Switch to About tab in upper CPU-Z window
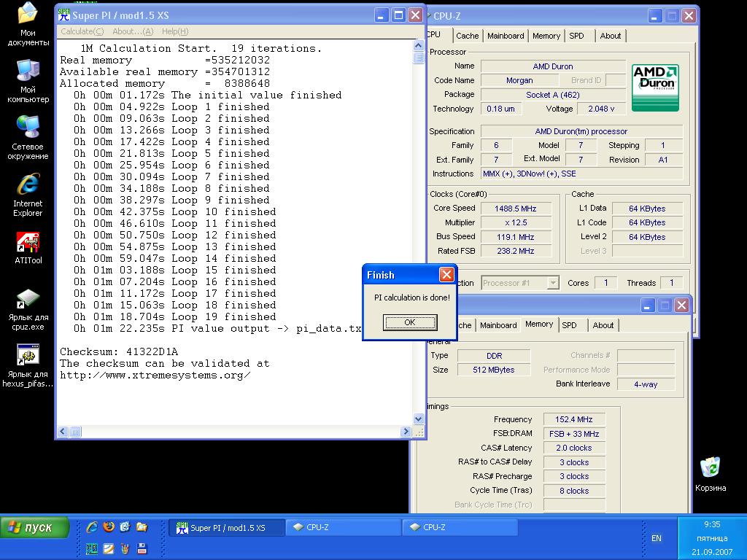Screen dimensions: 747x560 tap(611, 36)
